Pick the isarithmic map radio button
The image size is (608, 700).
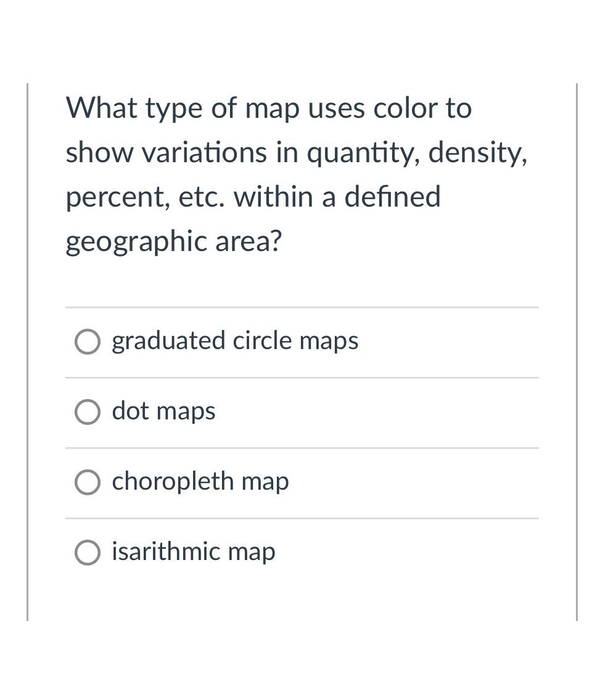click(x=87, y=552)
